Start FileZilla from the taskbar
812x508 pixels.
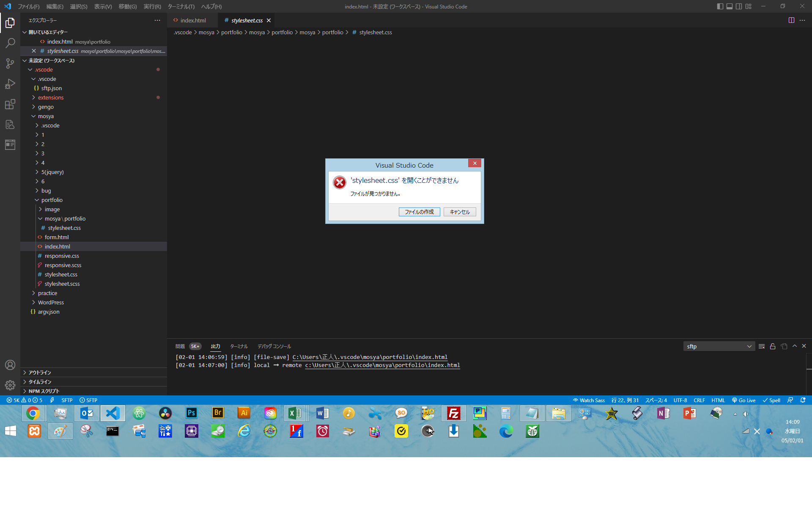pyautogui.click(x=453, y=413)
